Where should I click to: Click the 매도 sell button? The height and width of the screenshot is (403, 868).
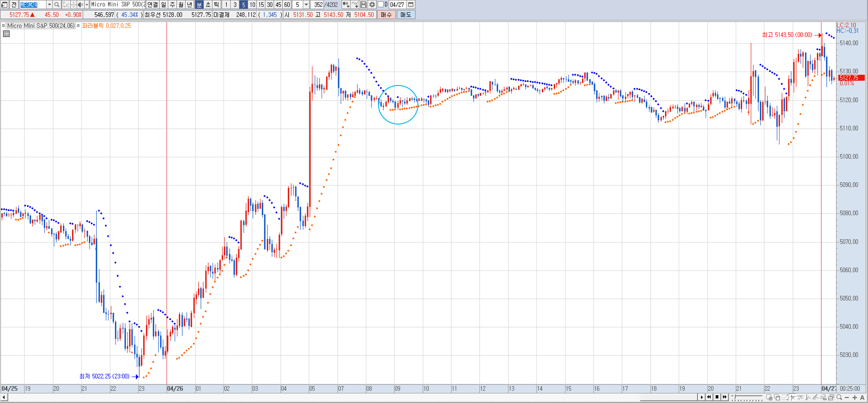(406, 15)
